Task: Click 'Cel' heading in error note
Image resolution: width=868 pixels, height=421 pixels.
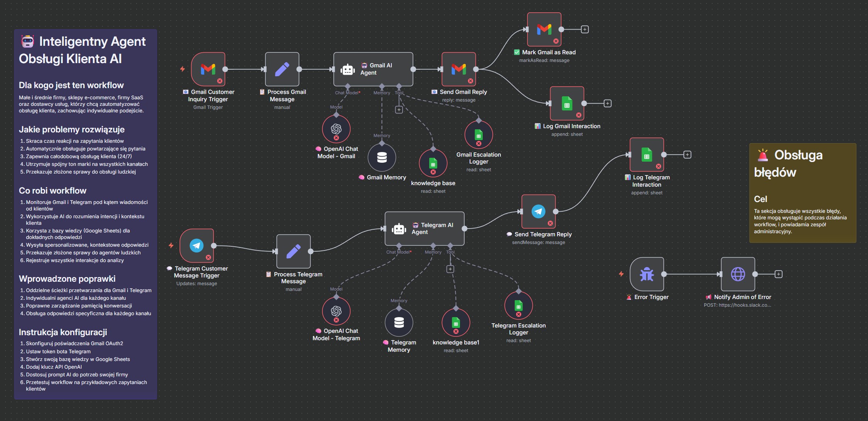Action: tap(761, 199)
